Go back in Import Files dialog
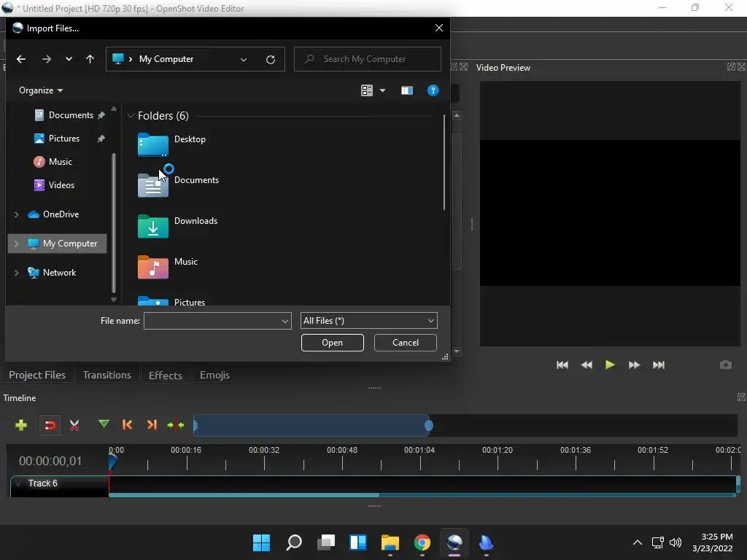The width and height of the screenshot is (747, 560). pos(21,59)
